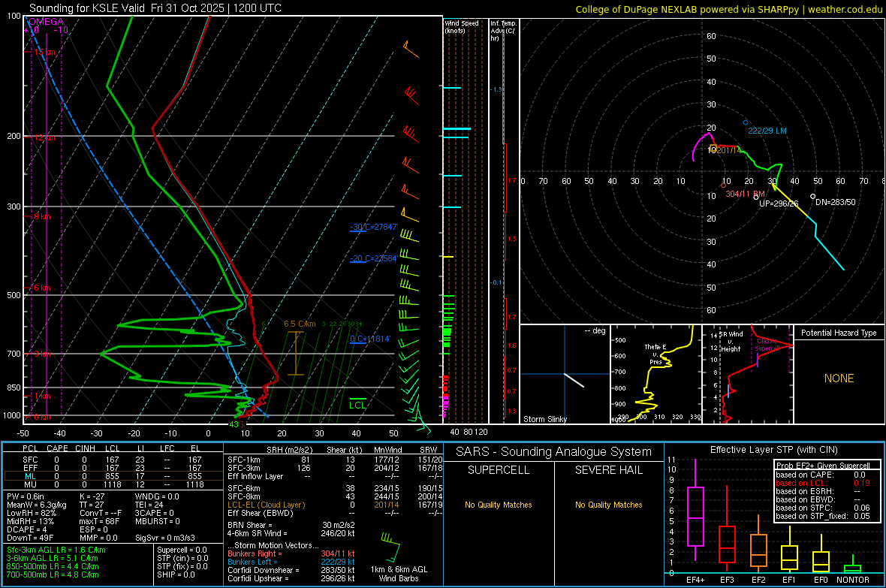This screenshot has height=588, width=886.
Task: Click the '-20 C=23584' level label
Action: 374,258
